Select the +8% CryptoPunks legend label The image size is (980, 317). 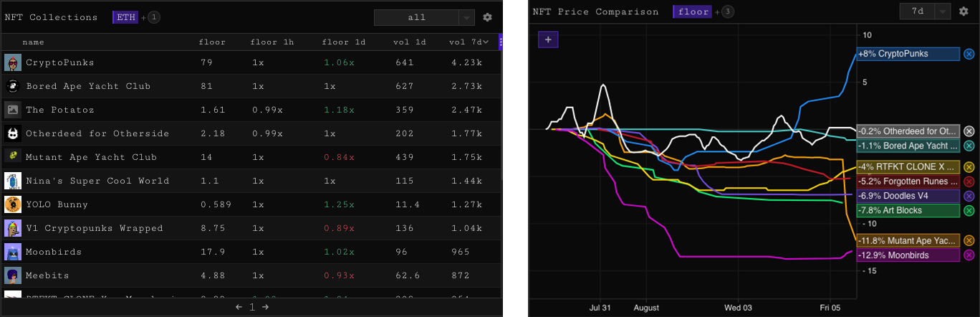908,54
